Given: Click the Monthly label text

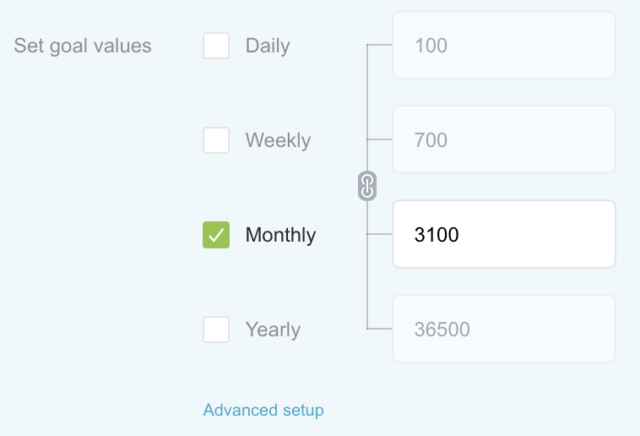Looking at the screenshot, I should coord(280,235).
